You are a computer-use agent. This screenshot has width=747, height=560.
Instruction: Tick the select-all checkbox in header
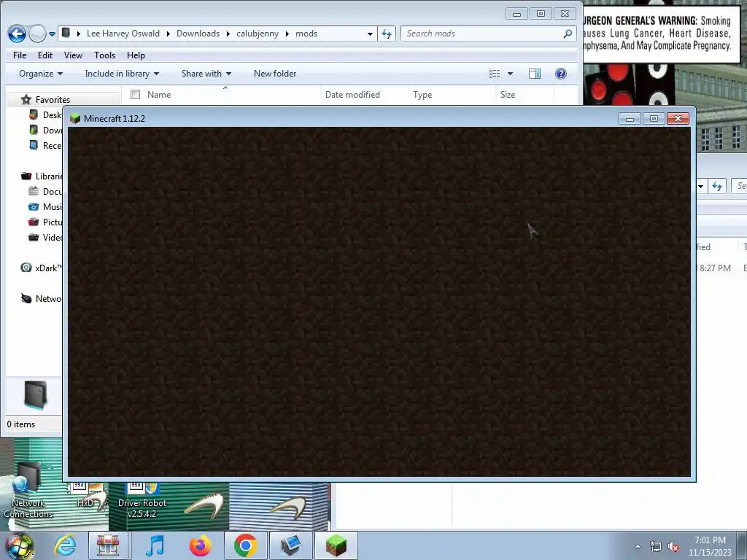(135, 94)
